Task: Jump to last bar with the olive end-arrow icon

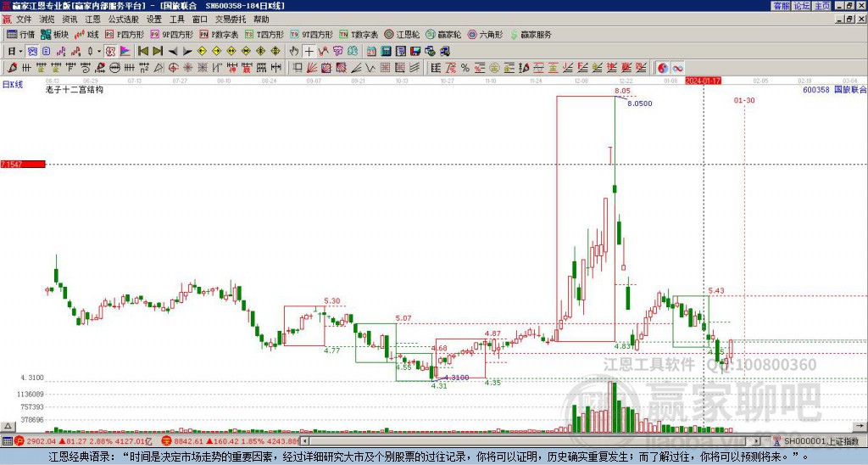Action: coord(158,52)
